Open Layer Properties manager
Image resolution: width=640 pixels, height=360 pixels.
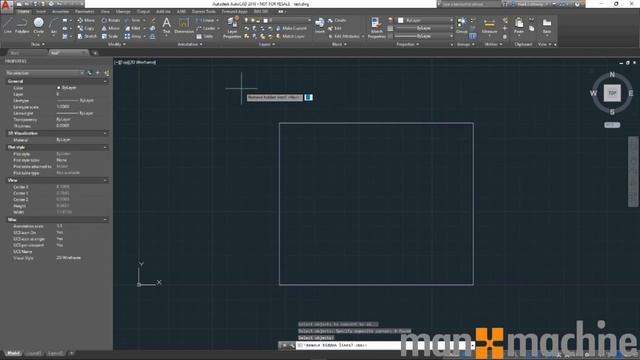tap(232, 28)
